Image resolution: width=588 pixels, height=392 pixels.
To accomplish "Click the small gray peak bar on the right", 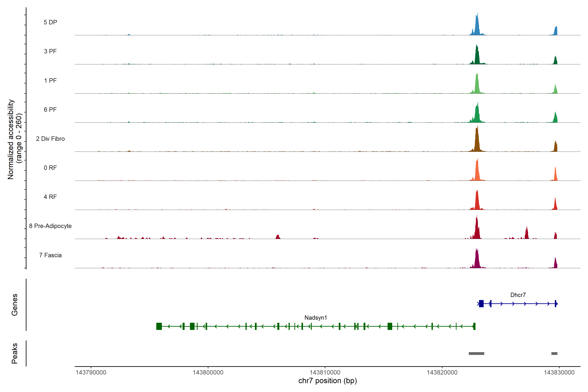I will tap(554, 353).
